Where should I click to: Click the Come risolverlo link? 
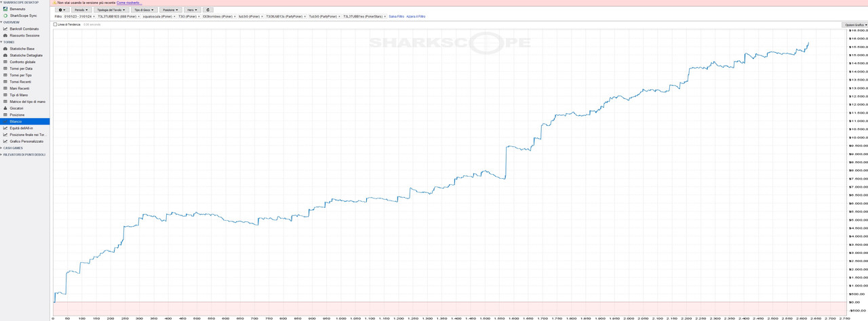click(x=128, y=3)
